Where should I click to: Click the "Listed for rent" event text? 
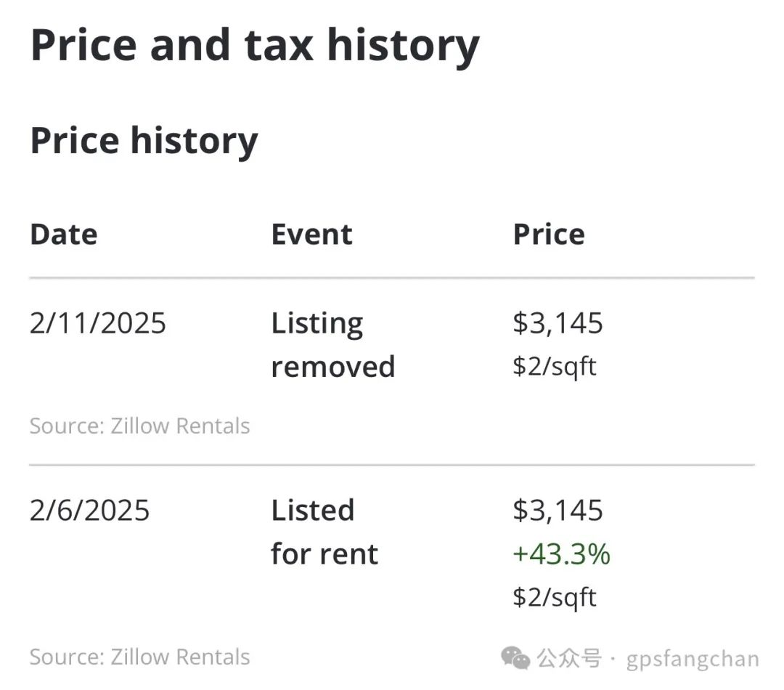(x=324, y=532)
